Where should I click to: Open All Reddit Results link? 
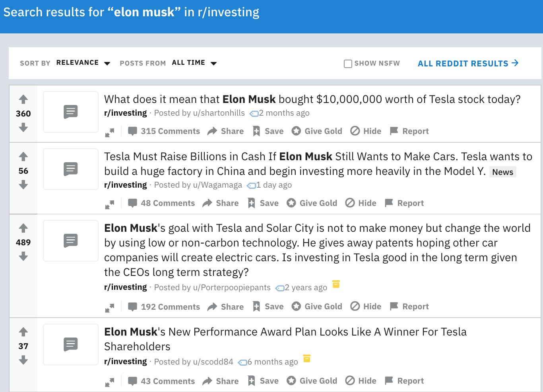468,64
